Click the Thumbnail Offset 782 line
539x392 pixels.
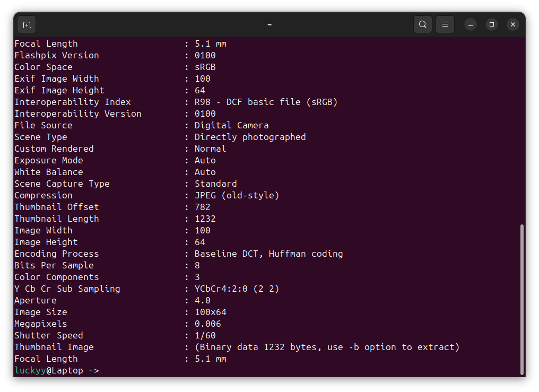[x=106, y=207]
